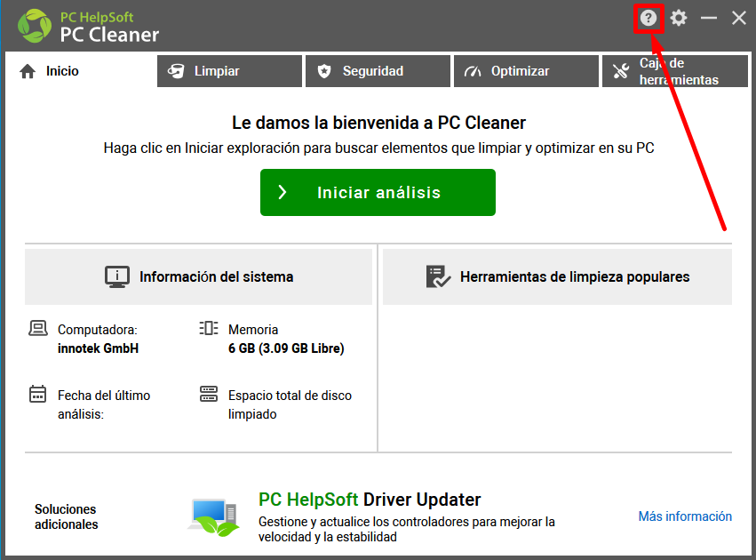Click the PC HelpSoft Driver Updater title

click(370, 500)
